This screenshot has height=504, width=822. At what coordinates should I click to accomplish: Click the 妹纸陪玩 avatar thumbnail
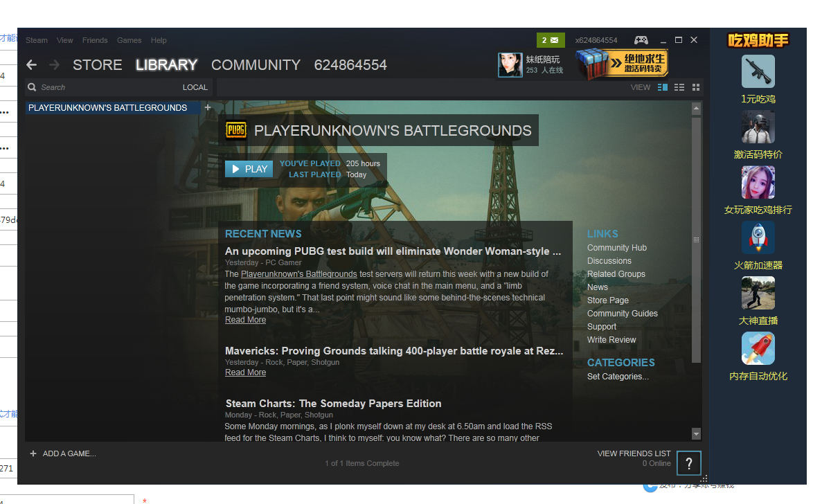pyautogui.click(x=510, y=65)
